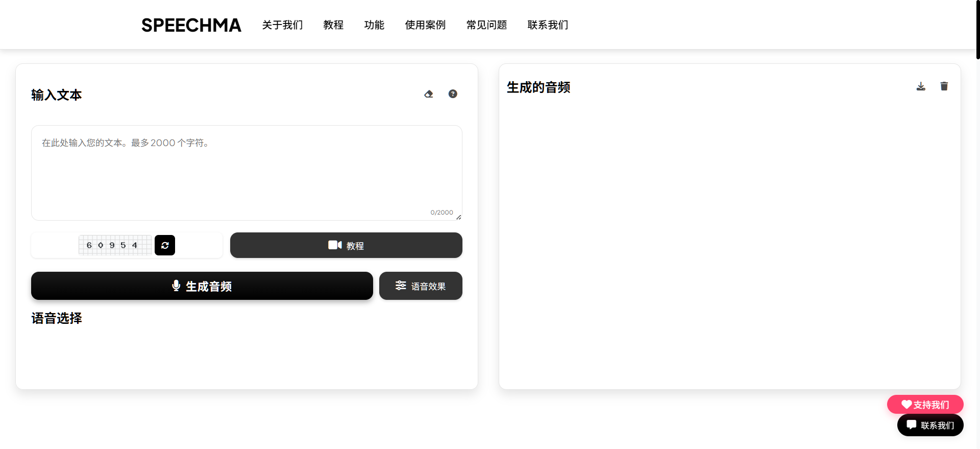This screenshot has height=449, width=980.
Task: Delete generated audio with trash icon
Action: click(x=944, y=86)
